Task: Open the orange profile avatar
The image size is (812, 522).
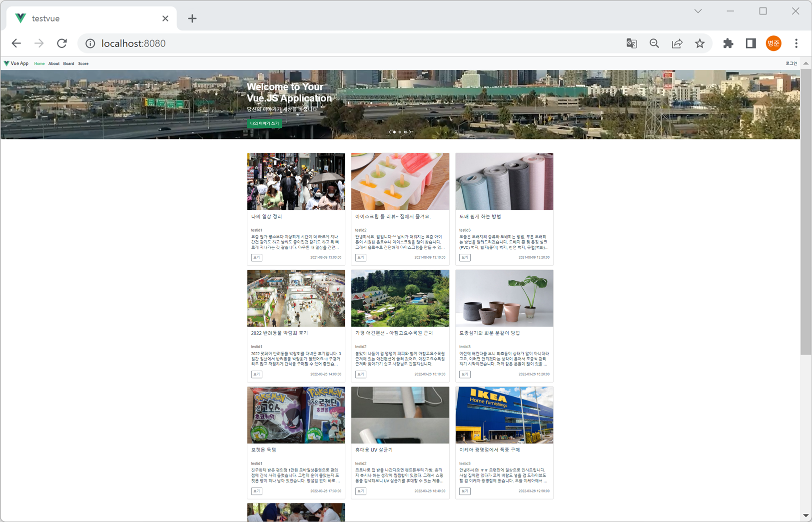Action: coord(774,43)
